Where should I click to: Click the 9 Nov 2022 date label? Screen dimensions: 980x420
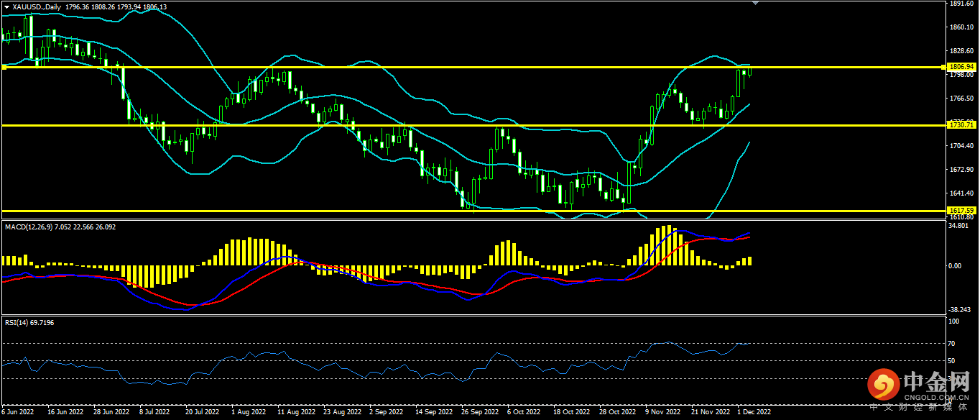(662, 413)
